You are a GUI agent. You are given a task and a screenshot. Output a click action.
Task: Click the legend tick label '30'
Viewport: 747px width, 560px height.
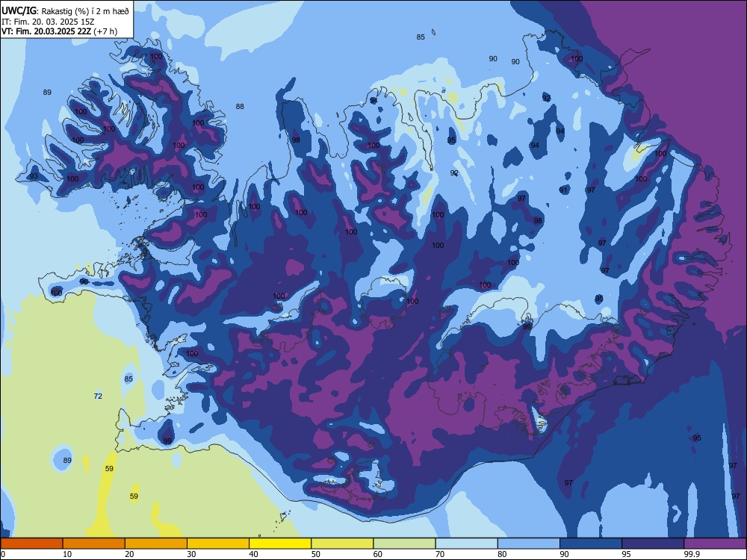(191, 554)
